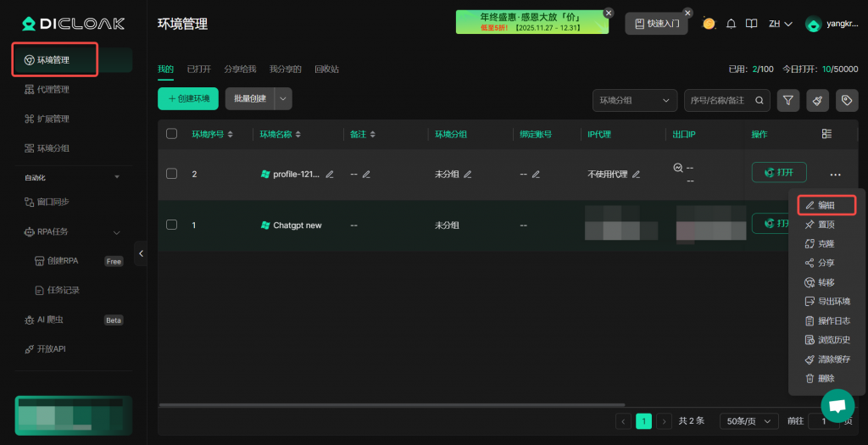This screenshot has width=868, height=445.
Task: Click the 创建环境 button
Action: (x=188, y=98)
